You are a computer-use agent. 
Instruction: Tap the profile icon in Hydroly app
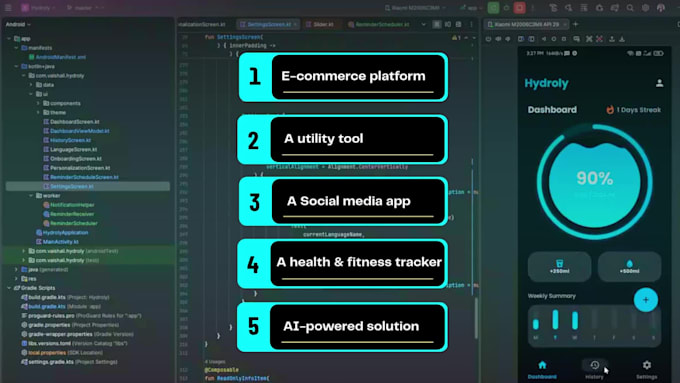pyautogui.click(x=659, y=83)
